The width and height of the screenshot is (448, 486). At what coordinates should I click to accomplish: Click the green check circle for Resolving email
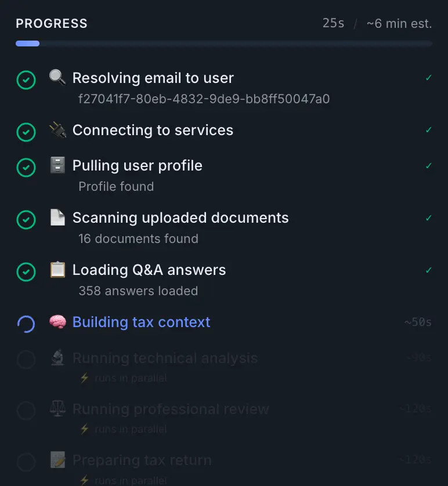pyautogui.click(x=26, y=80)
